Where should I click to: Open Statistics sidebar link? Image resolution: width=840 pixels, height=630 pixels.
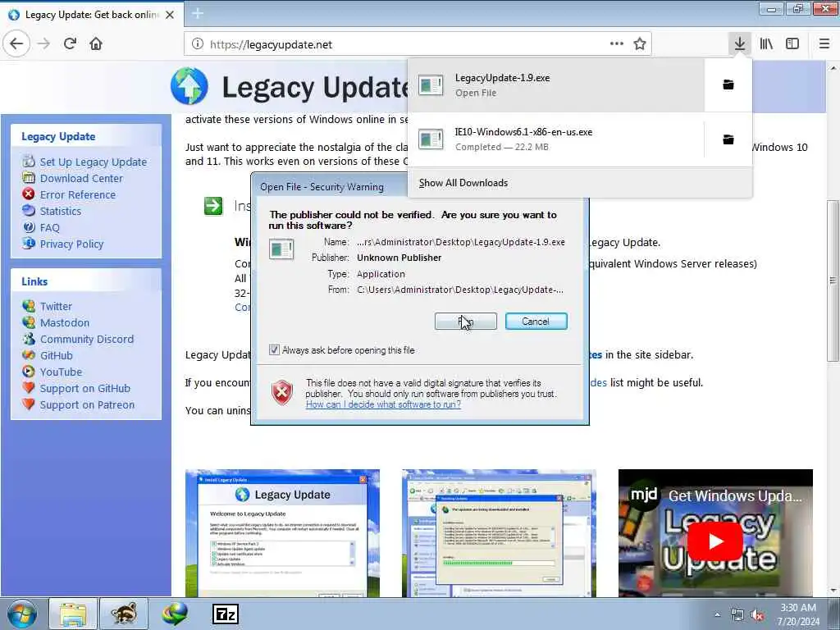[61, 211]
